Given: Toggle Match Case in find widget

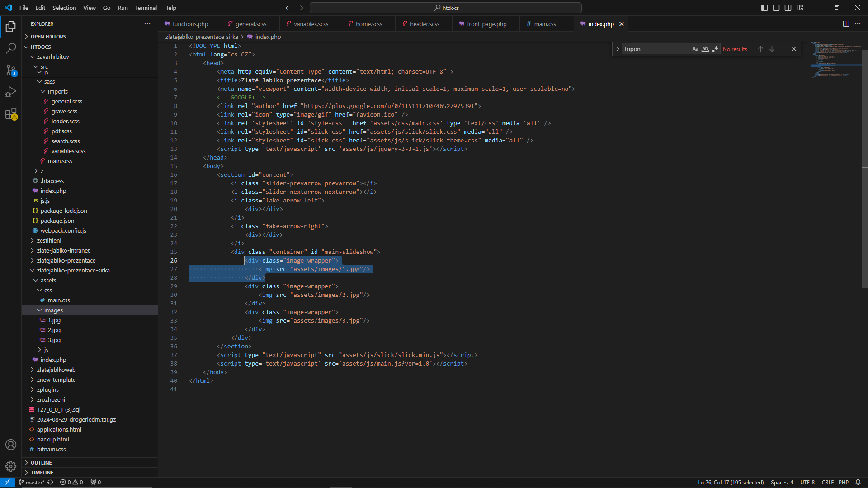Looking at the screenshot, I should click(x=695, y=49).
